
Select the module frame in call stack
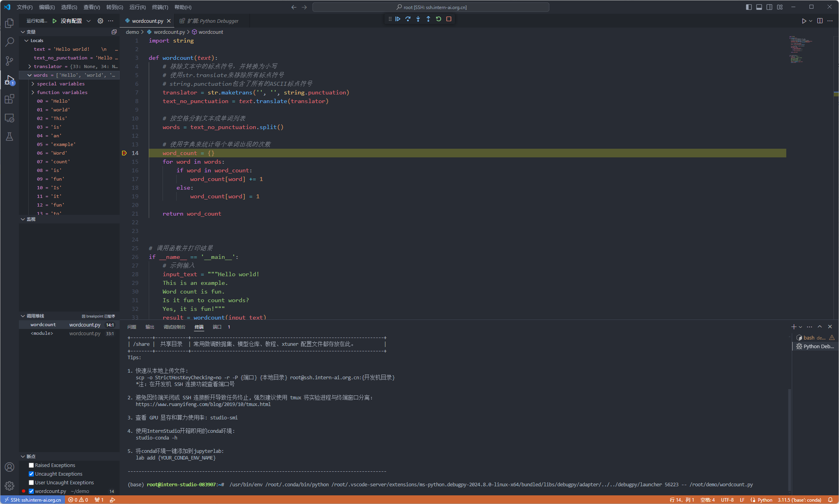[42, 333]
